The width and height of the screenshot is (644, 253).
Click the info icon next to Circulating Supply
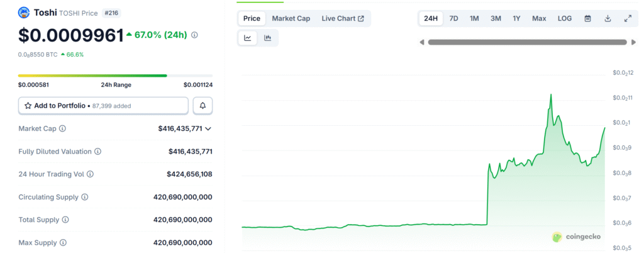click(85, 197)
